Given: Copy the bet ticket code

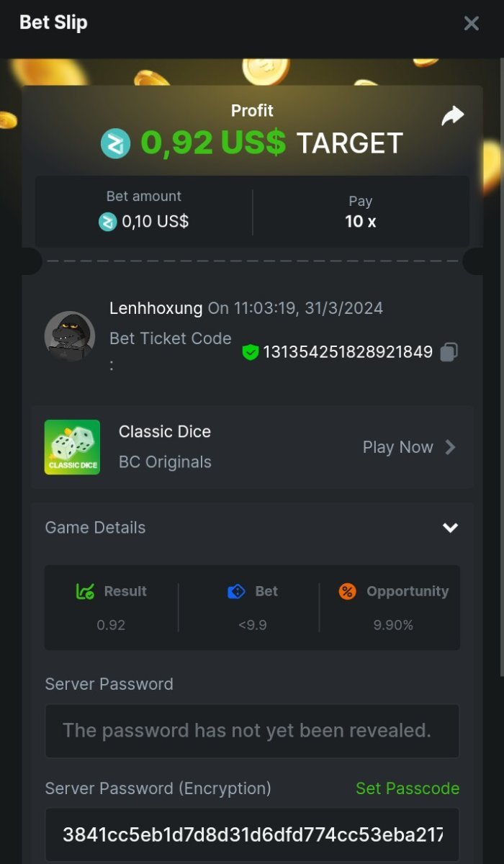Looking at the screenshot, I should [x=449, y=352].
